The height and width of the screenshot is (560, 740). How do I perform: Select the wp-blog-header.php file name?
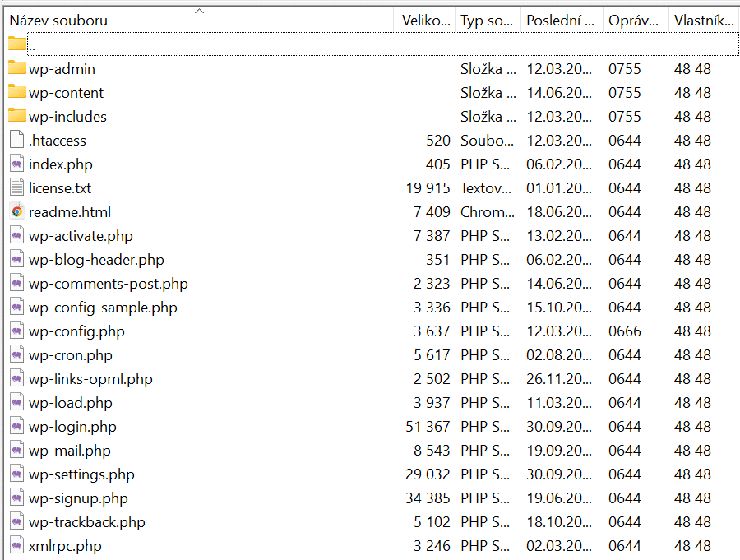coord(96,260)
